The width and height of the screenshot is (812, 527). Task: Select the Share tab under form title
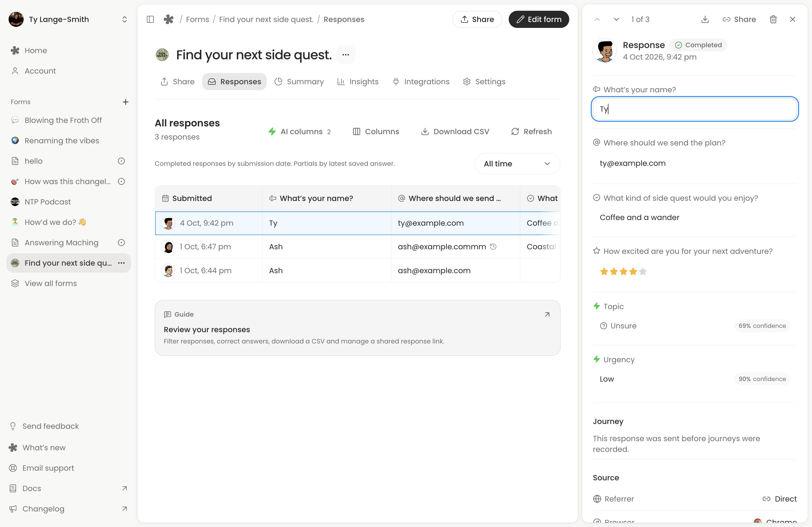coord(177,82)
